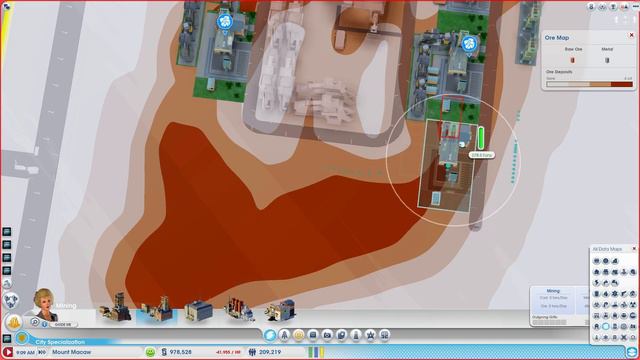
Task: Click the blue leaf badge on left building
Action: click(224, 22)
